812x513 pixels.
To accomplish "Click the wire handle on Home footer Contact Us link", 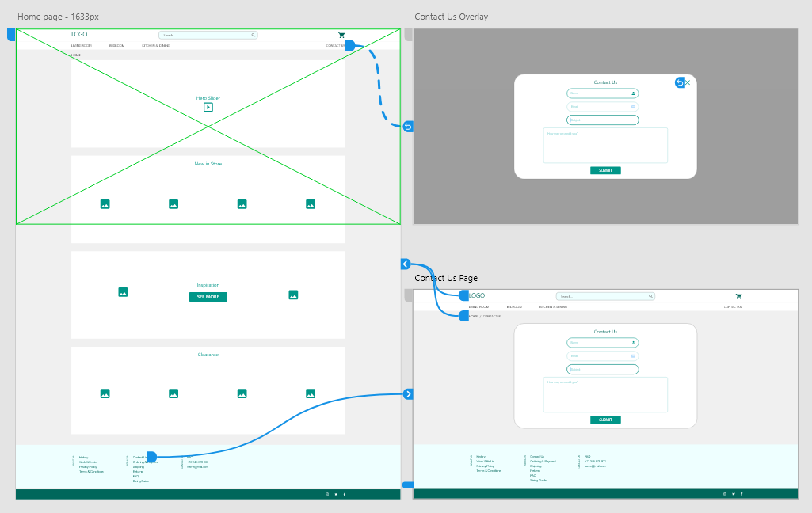I will pyautogui.click(x=152, y=457).
